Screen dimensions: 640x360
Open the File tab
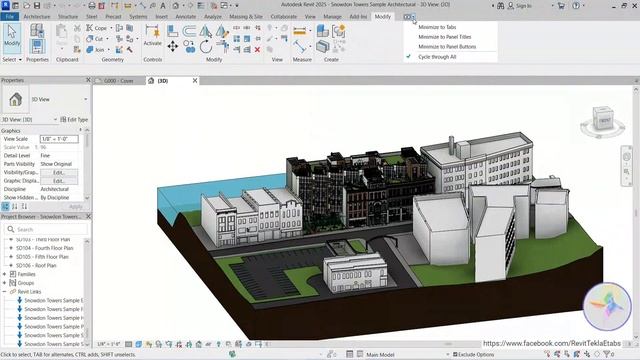[10, 17]
